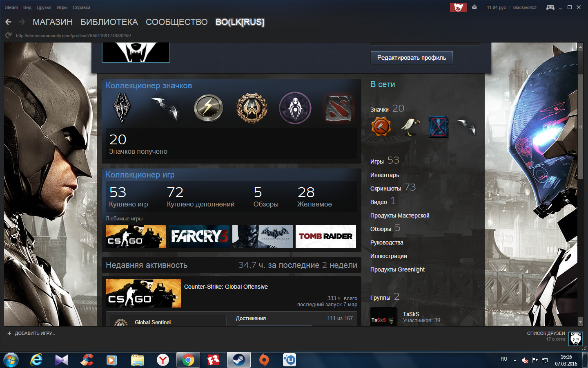Open the red notification avatar icon
This screenshot has width=588, height=368.
[x=458, y=7]
